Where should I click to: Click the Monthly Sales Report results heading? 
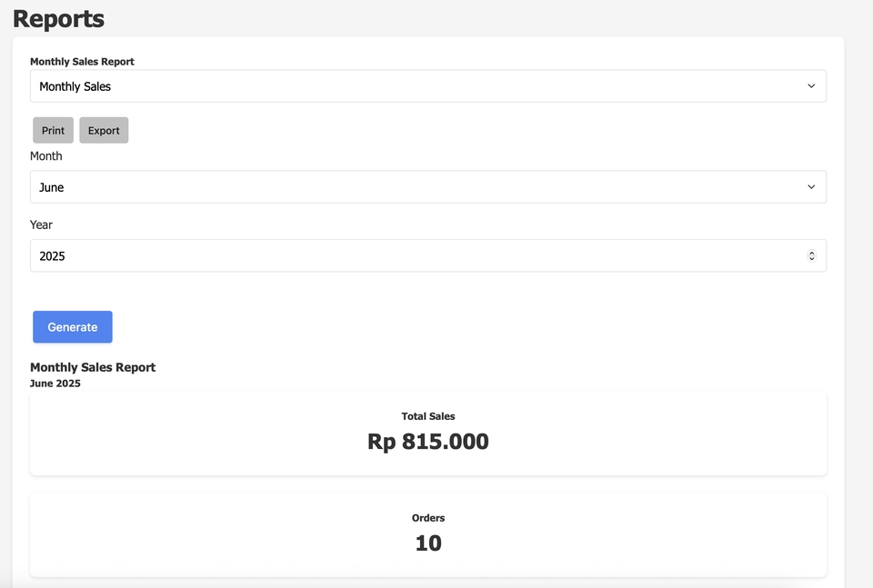click(x=93, y=367)
